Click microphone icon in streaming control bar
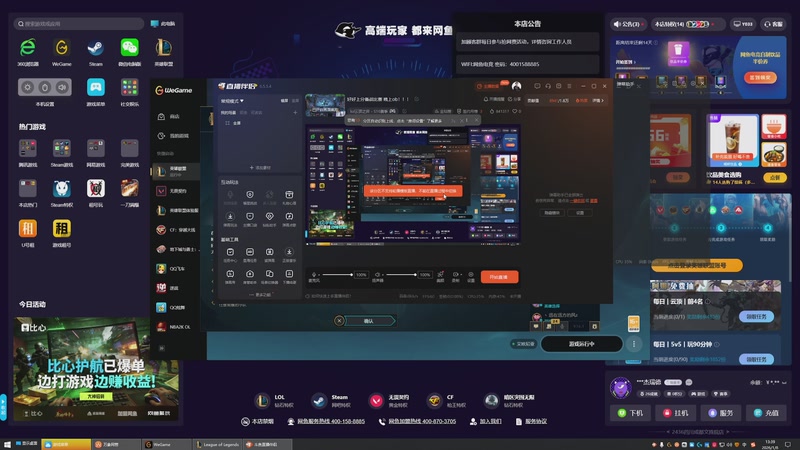The width and height of the screenshot is (800, 450). (x=314, y=274)
